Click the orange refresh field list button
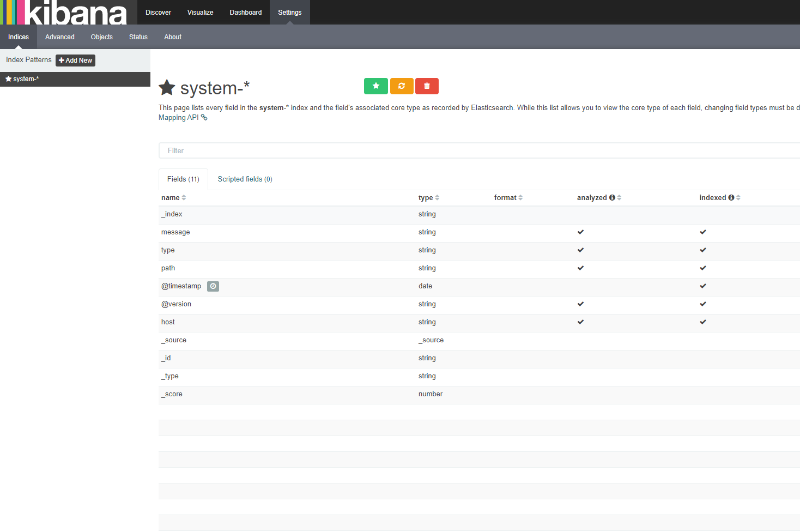 coord(402,86)
